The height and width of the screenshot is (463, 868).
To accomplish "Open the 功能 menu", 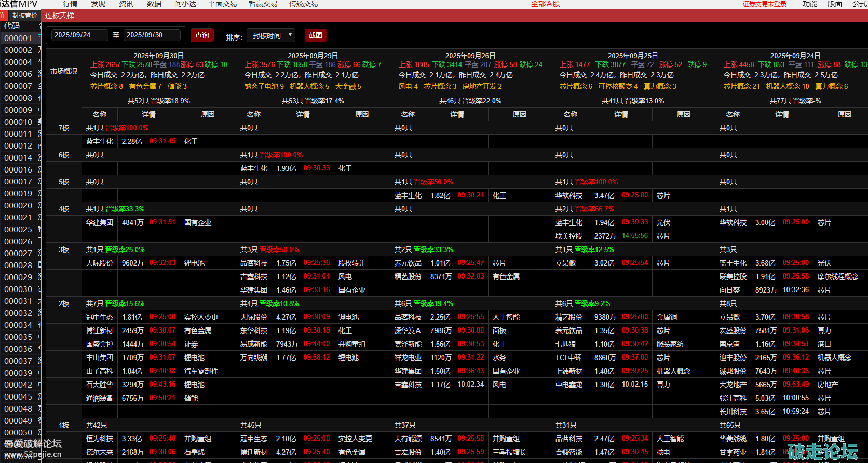I will [x=809, y=4].
